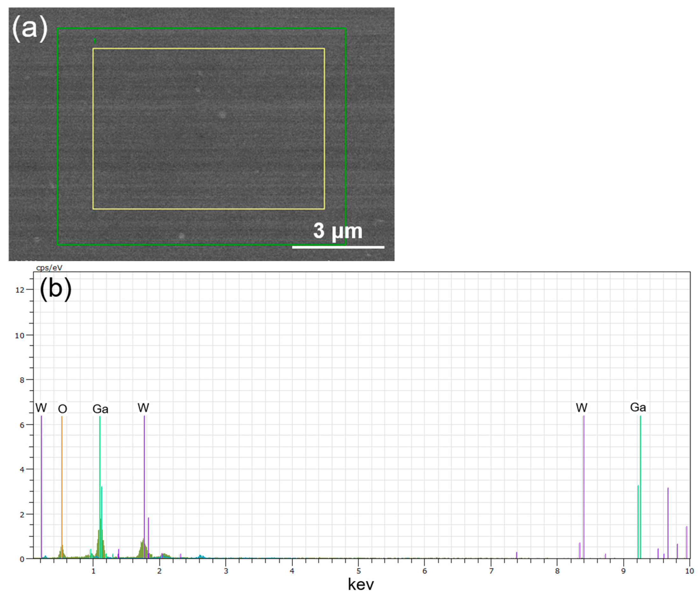Click the 'W' label near 1.8 keV
The height and width of the screenshot is (597, 700).
point(143,408)
